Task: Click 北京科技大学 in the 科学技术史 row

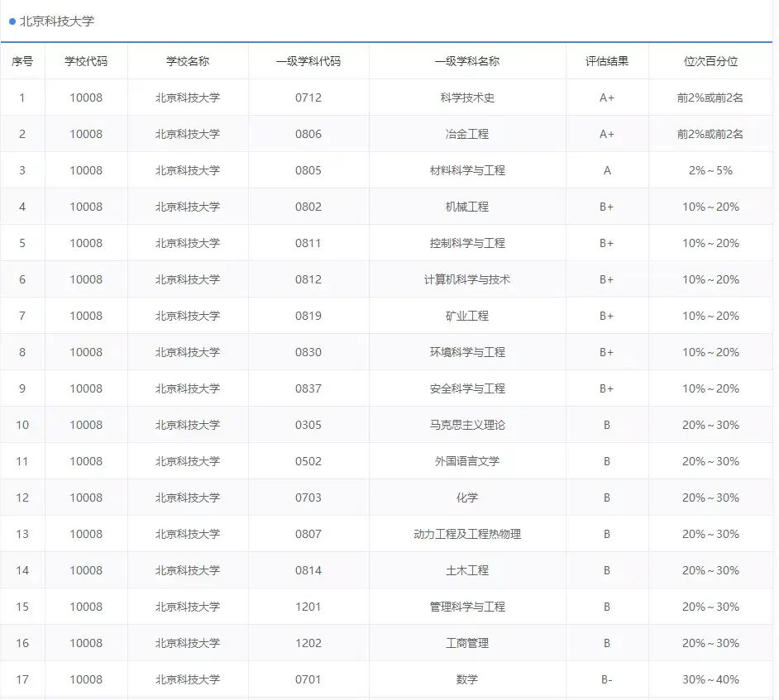Action: point(188,98)
